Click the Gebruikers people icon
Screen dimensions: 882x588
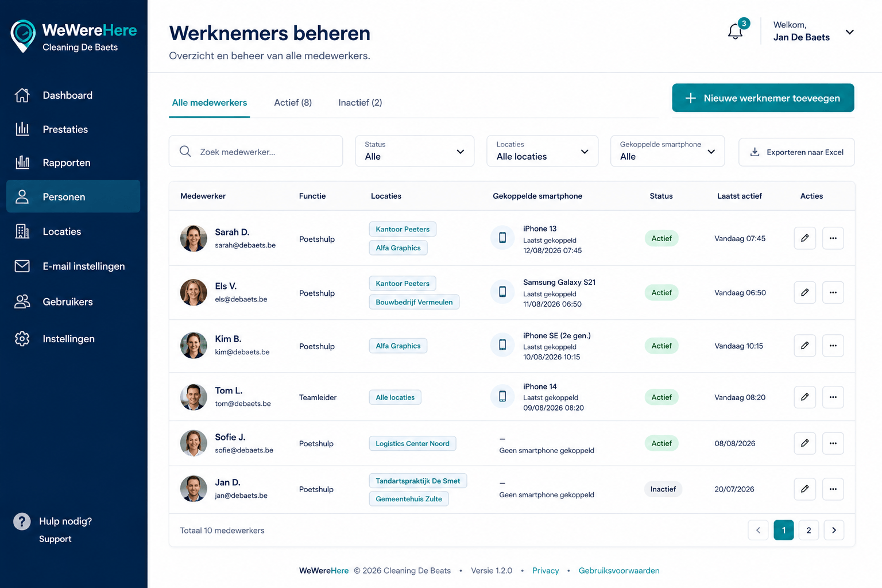[x=22, y=301]
